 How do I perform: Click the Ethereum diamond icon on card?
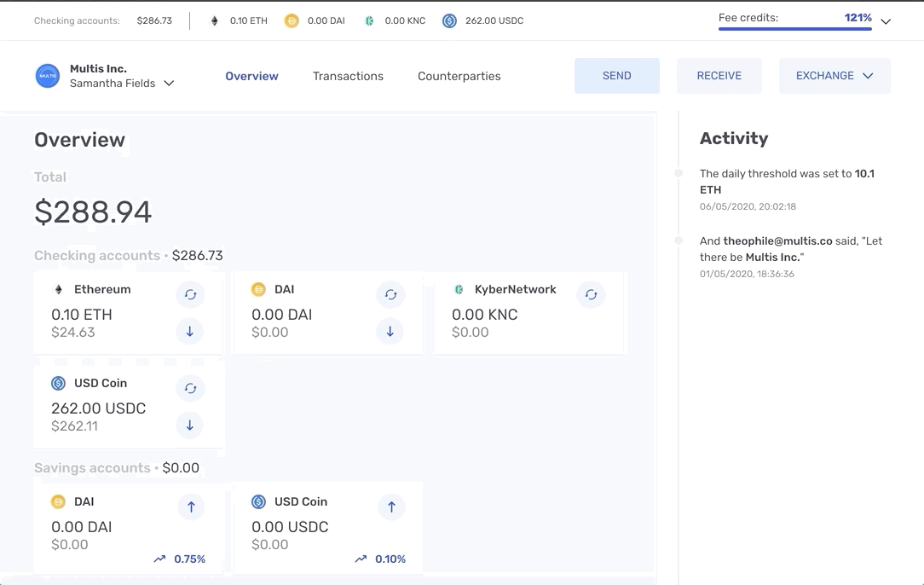click(58, 290)
